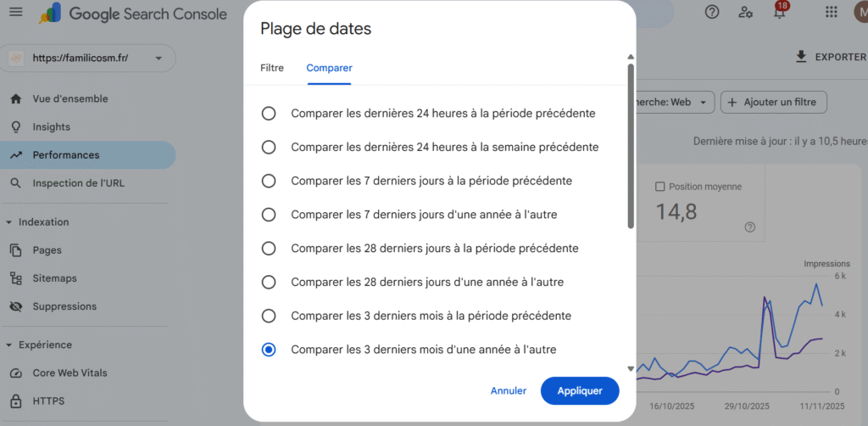Viewport: 868px width, 426px height.
Task: Click the Suppressions crossed-eye icon
Action: 15,306
